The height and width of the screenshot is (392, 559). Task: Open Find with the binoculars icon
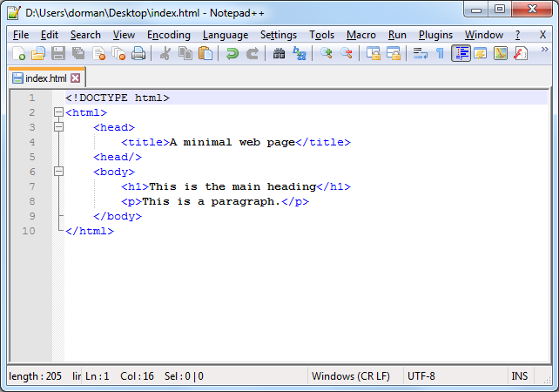[279, 53]
